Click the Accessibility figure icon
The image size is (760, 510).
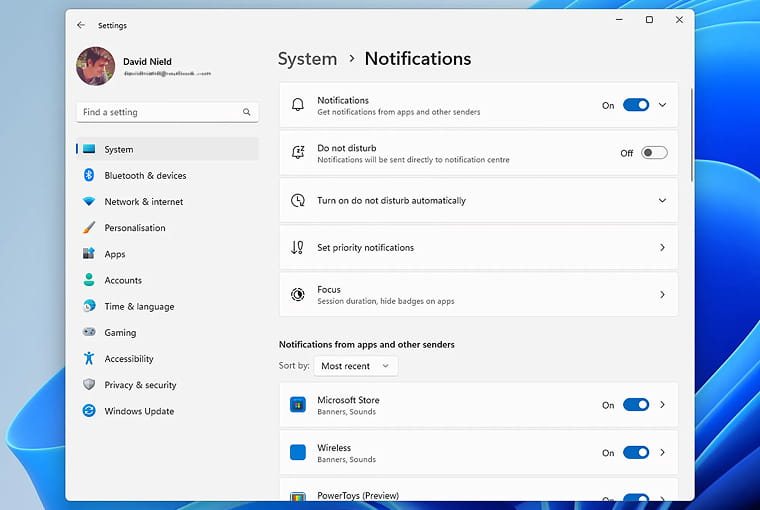89,358
